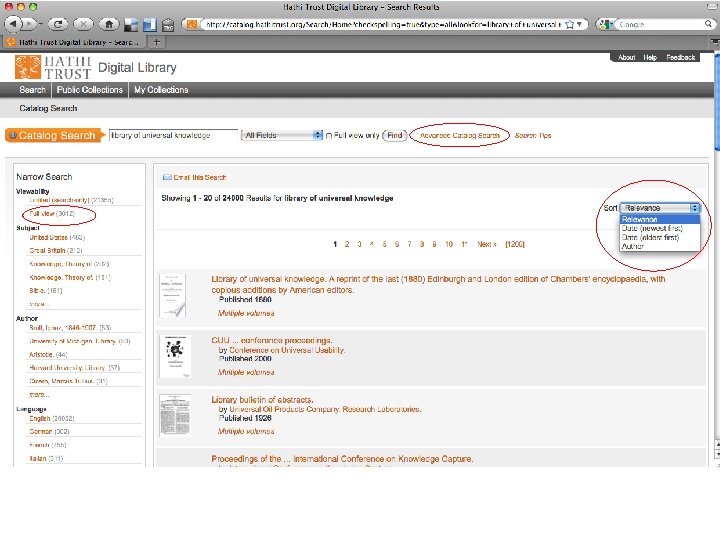Click the orange site icon in address bar
The width and height of the screenshot is (720, 540).
(x=192, y=24)
